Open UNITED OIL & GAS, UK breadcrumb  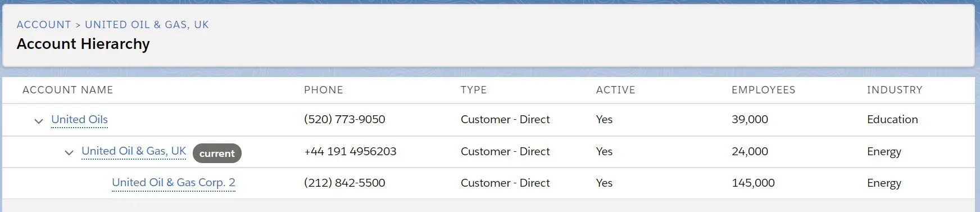[x=147, y=25]
